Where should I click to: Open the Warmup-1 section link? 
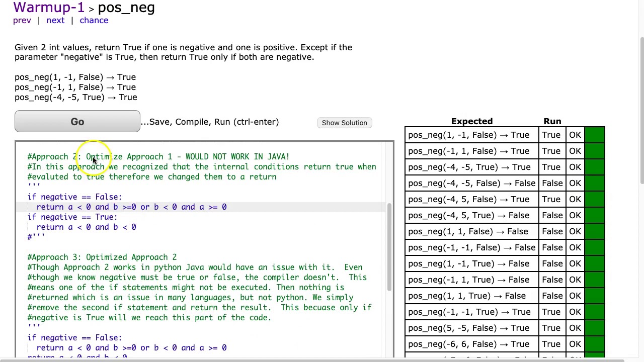49,8
